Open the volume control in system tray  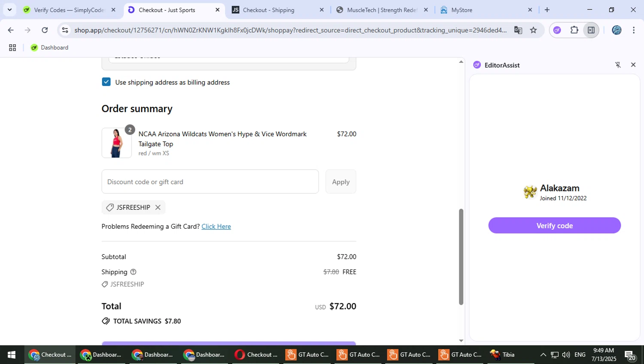pyautogui.click(x=566, y=355)
